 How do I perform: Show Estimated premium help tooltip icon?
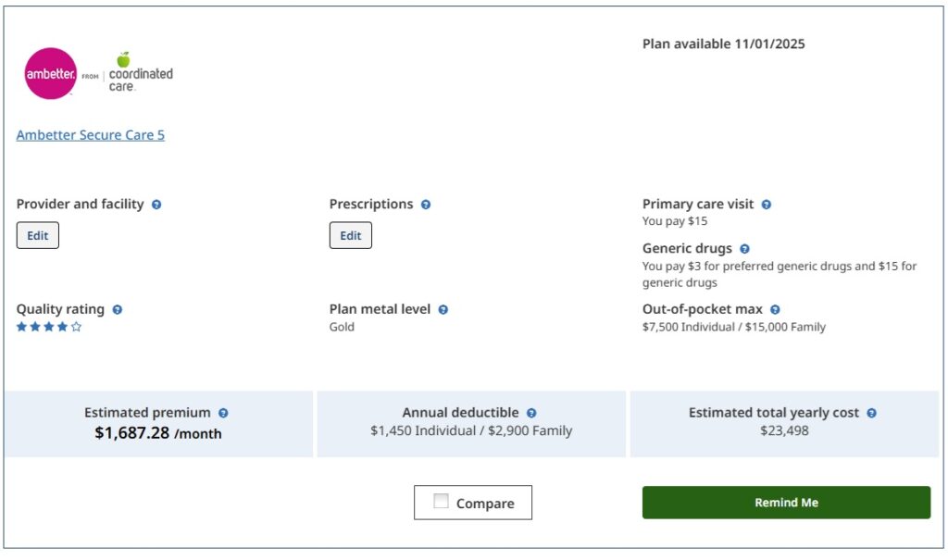click(223, 414)
